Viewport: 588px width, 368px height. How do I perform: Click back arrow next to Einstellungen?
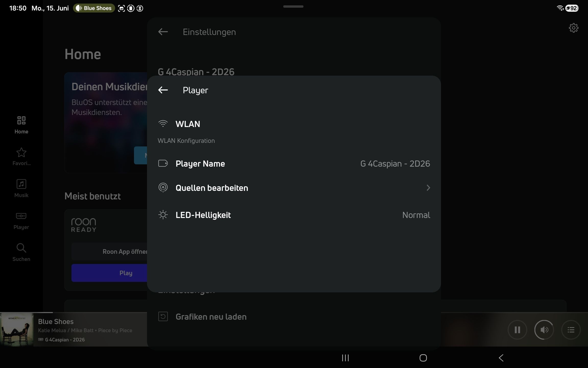click(163, 32)
